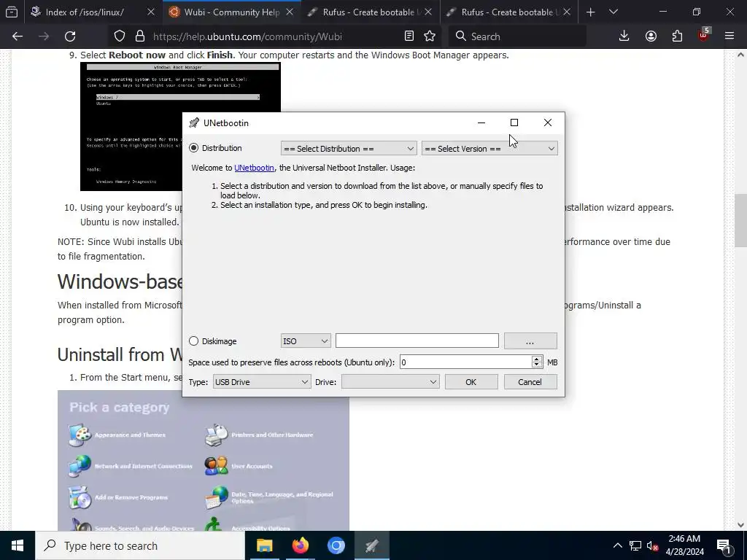747x560 pixels.
Task: Open the Select Version dropdown
Action: 489,149
